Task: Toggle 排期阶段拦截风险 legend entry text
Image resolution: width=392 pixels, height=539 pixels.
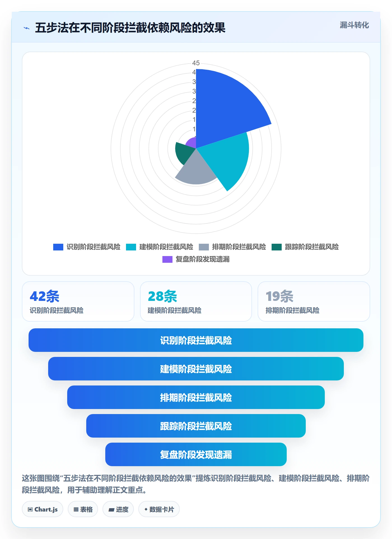Action: click(x=239, y=247)
